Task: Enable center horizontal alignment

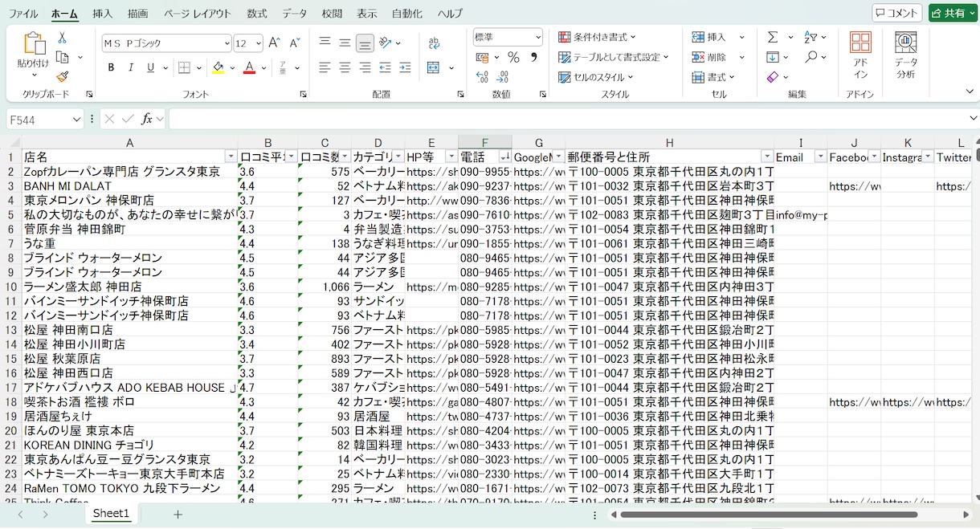Action: click(345, 67)
